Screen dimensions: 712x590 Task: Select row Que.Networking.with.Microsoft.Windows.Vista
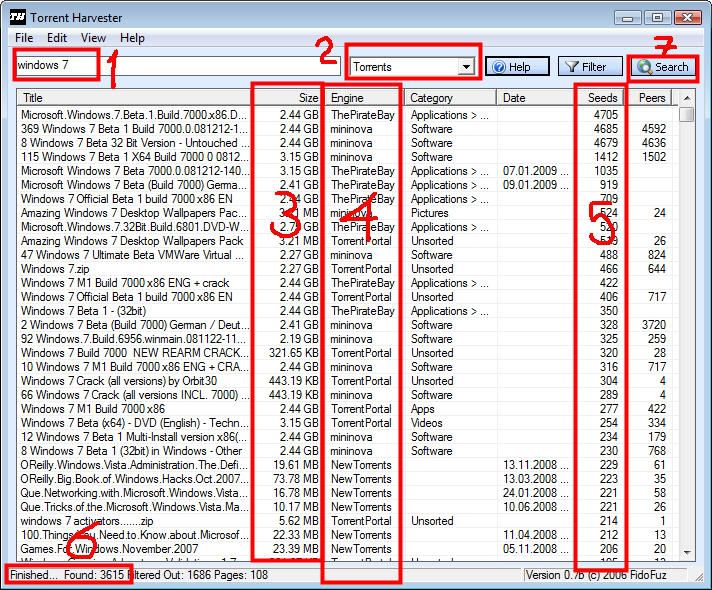pos(345,493)
